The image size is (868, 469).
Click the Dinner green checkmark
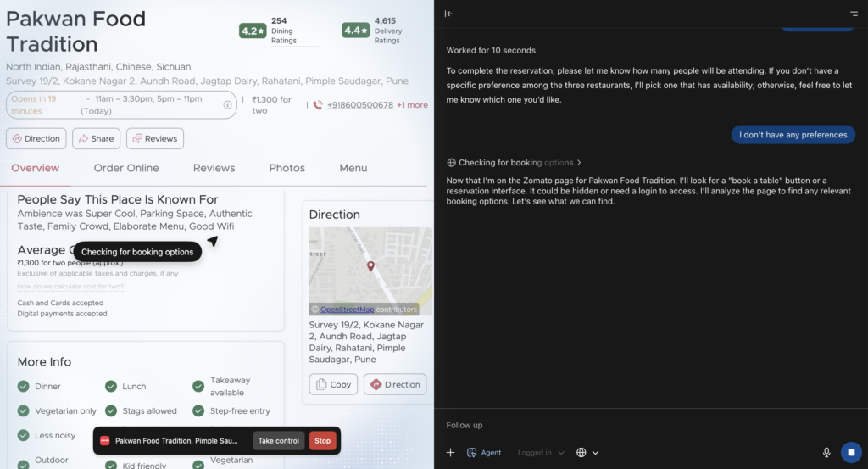tap(23, 387)
